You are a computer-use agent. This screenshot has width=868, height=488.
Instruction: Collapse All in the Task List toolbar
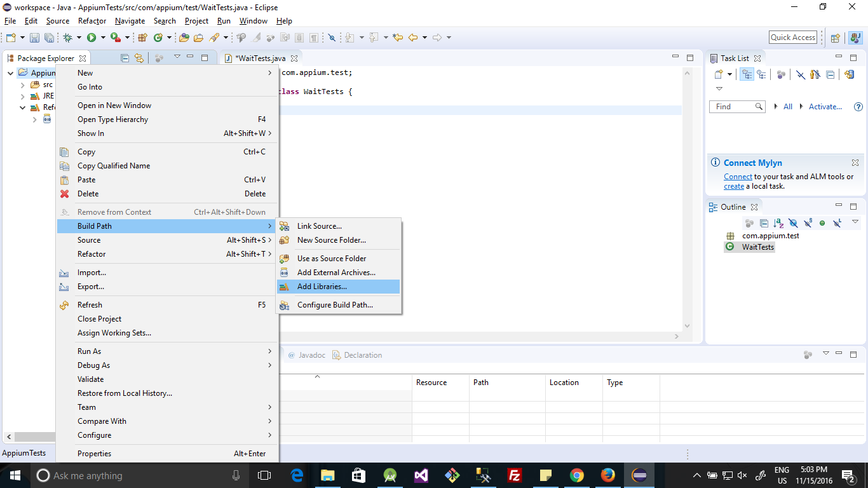tap(830, 74)
